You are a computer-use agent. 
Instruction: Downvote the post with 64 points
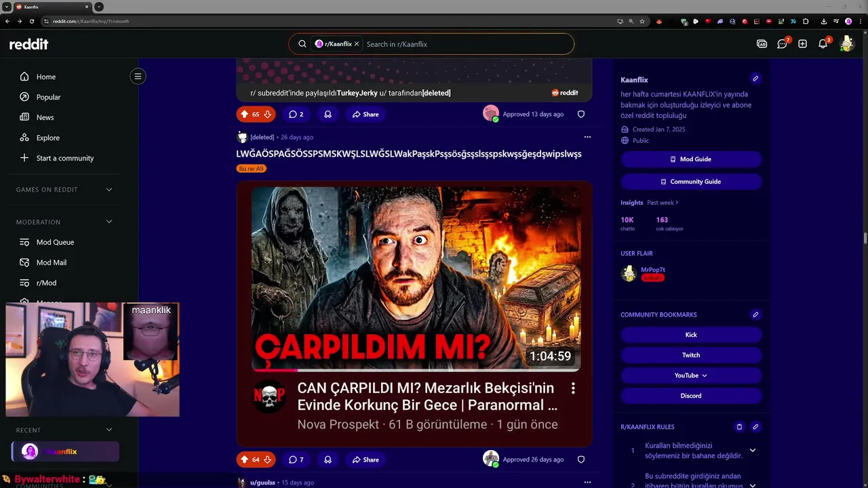267,460
